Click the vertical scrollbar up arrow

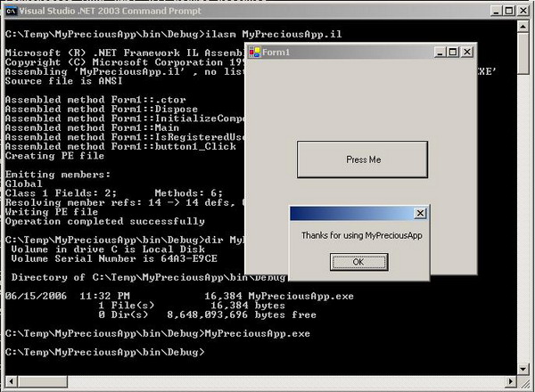(x=523, y=26)
